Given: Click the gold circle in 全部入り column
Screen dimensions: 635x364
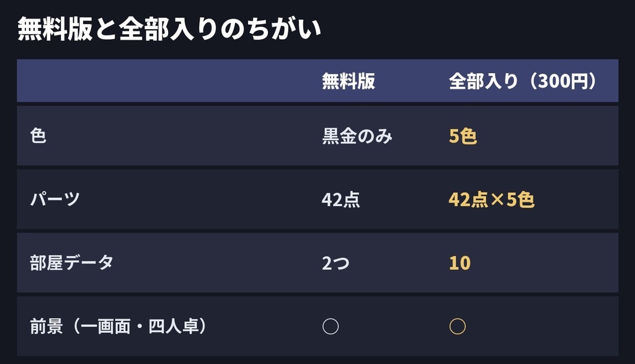Looking at the screenshot, I should (x=458, y=326).
